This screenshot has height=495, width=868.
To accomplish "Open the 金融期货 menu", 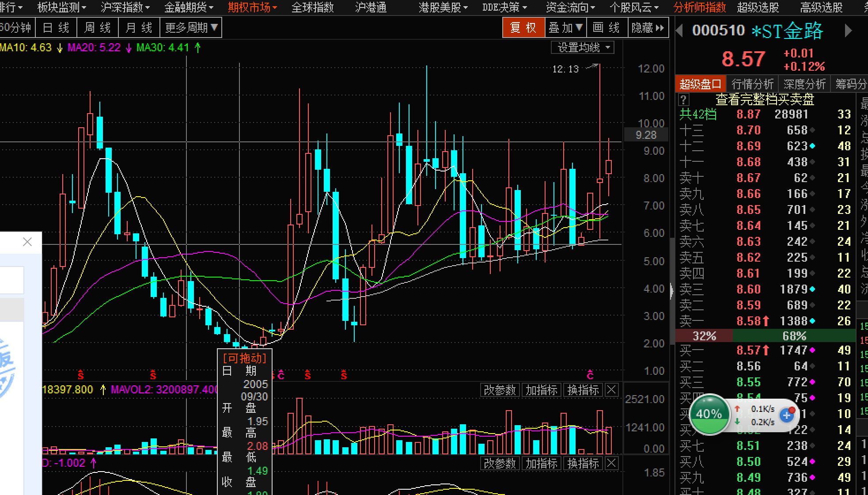I will pos(189,7).
